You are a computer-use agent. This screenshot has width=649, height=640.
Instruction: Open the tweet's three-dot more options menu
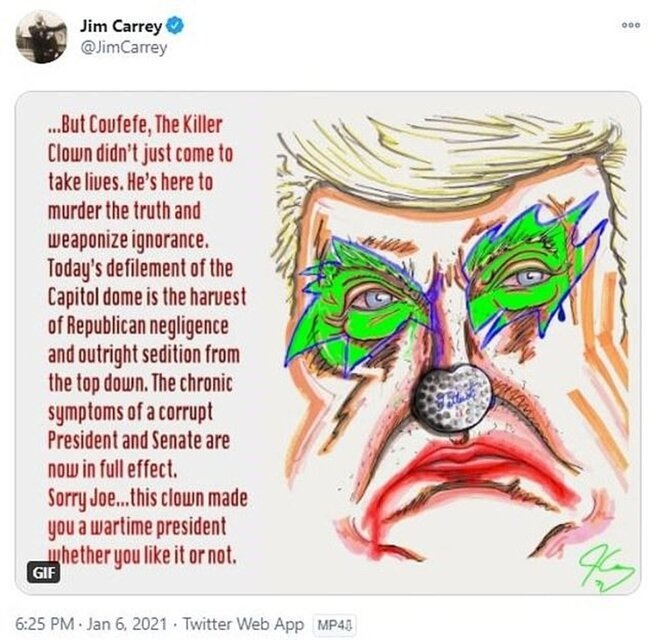pos(630,26)
